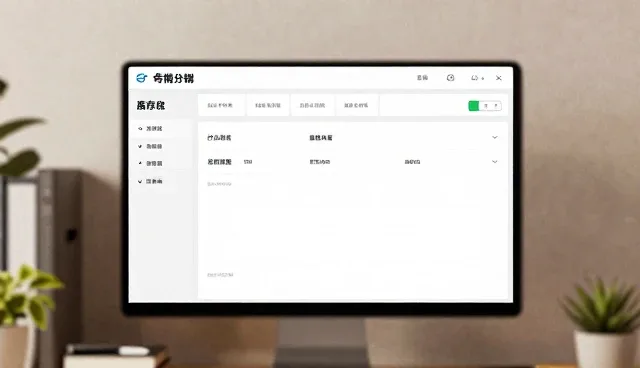Select the fourth tab in the tab row
This screenshot has height=368, width=640.
(356, 105)
